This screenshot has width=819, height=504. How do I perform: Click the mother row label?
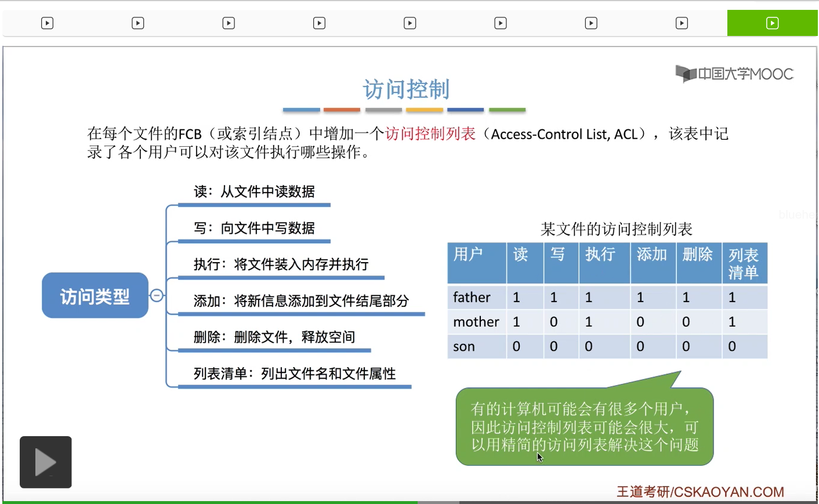[x=476, y=322]
